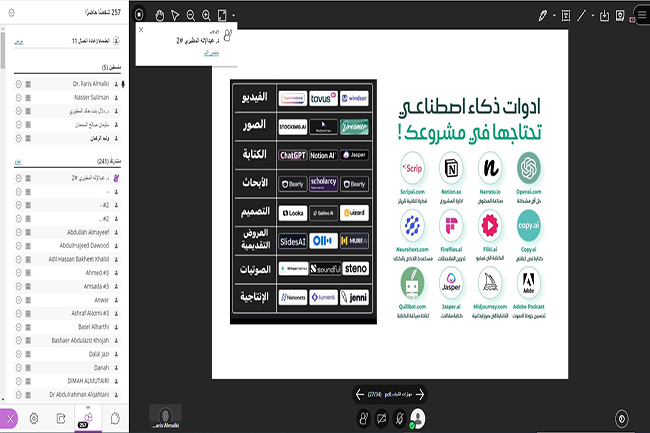Screen dimensions: 650x433
Task: Toggle raise hand button
Action: click(x=364, y=418)
